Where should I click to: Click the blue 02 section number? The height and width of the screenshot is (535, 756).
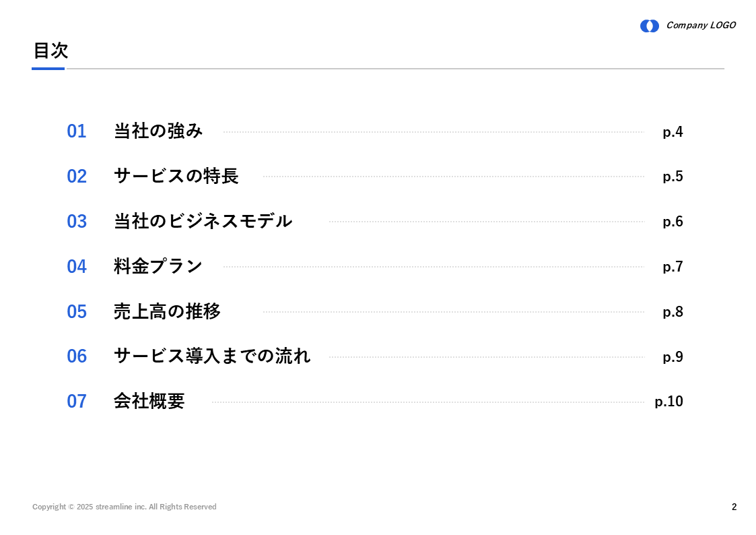(x=77, y=177)
